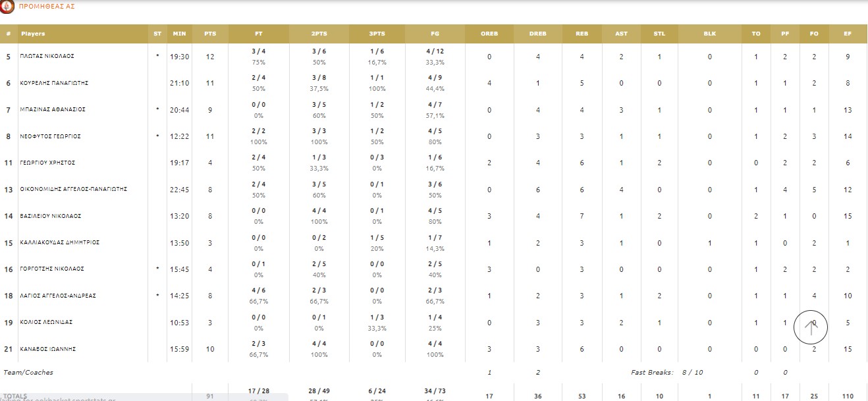This screenshot has height=401, width=868.
Task: Sort table by PTS column header
Action: pyautogui.click(x=210, y=34)
